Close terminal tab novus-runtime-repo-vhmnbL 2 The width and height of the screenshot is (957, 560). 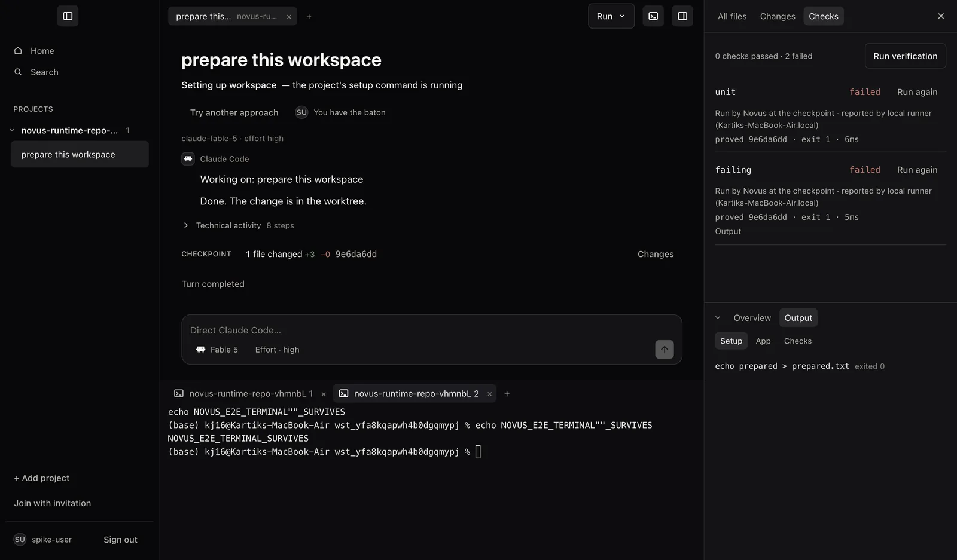[x=489, y=394]
